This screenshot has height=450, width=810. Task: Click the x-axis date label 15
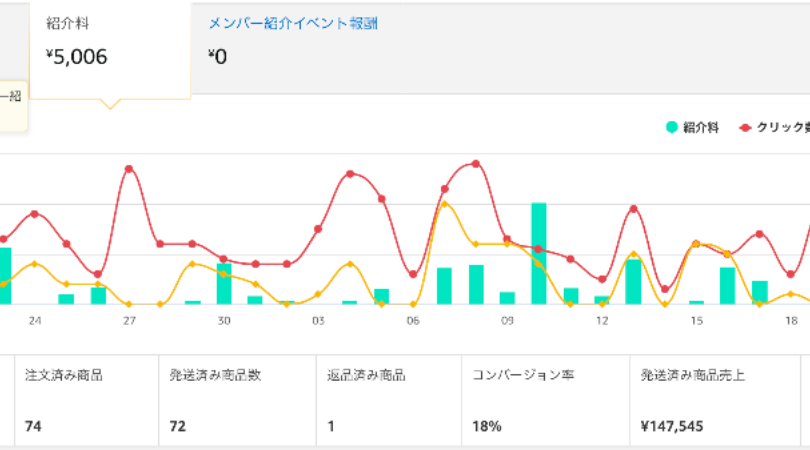697,320
